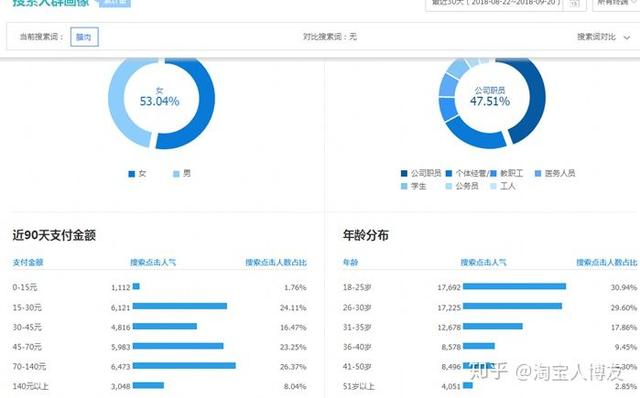Click the 近90天支付金额 section heading
Screen dimensions: 640x398
point(54,235)
